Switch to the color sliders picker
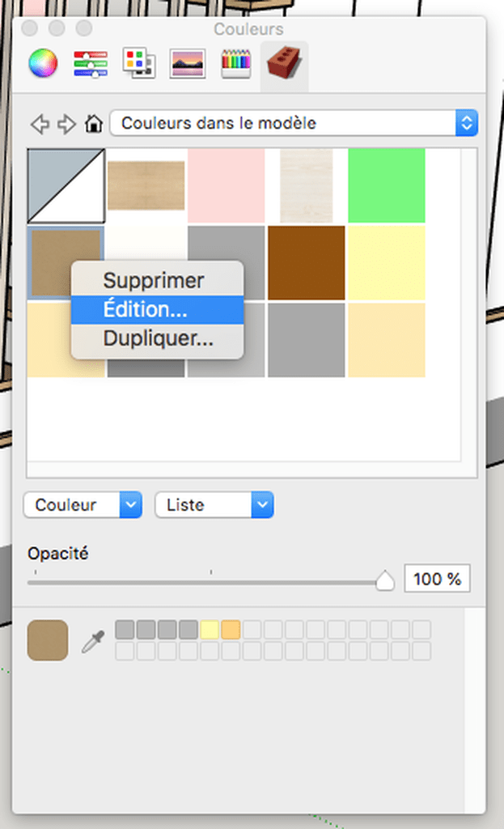504x829 pixels. click(x=91, y=64)
